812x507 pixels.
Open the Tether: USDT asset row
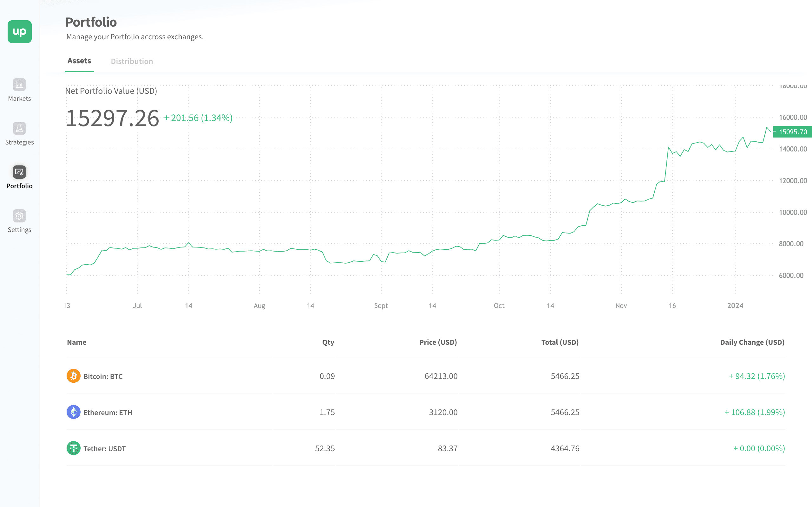(104, 449)
